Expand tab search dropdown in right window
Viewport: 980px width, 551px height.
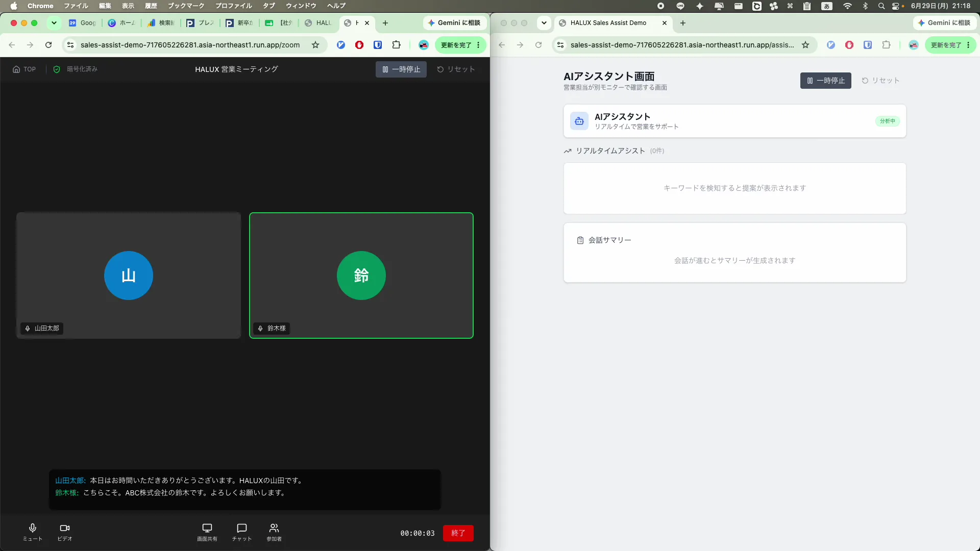coord(544,23)
